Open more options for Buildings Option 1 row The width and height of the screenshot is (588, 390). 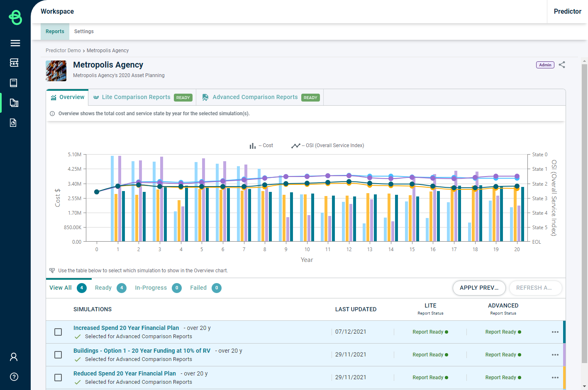[x=555, y=355]
